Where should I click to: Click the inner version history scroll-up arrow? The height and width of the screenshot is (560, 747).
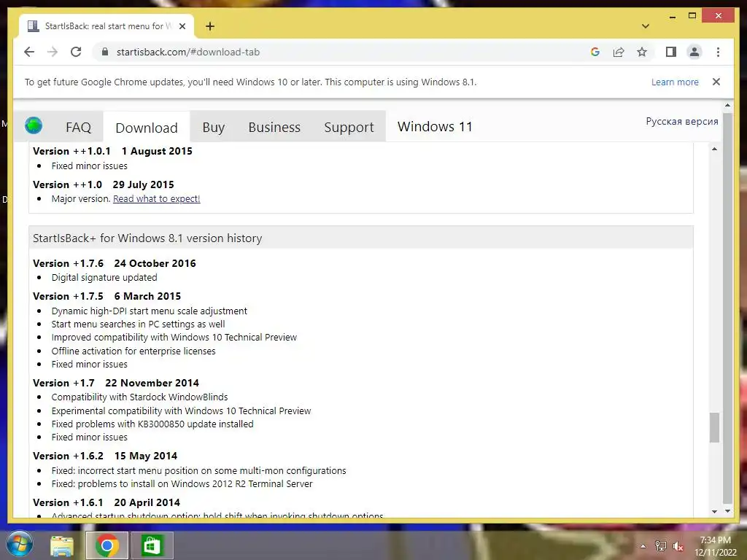tap(714, 149)
